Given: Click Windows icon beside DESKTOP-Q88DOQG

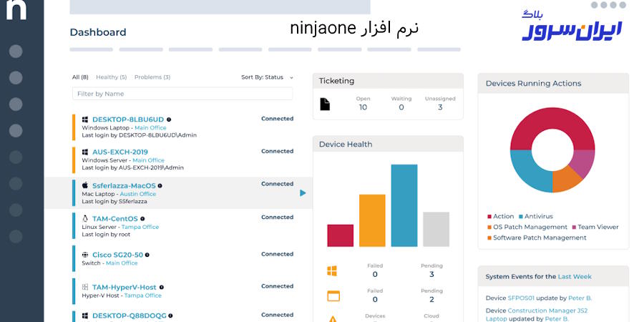Looking at the screenshot, I should point(85,316).
